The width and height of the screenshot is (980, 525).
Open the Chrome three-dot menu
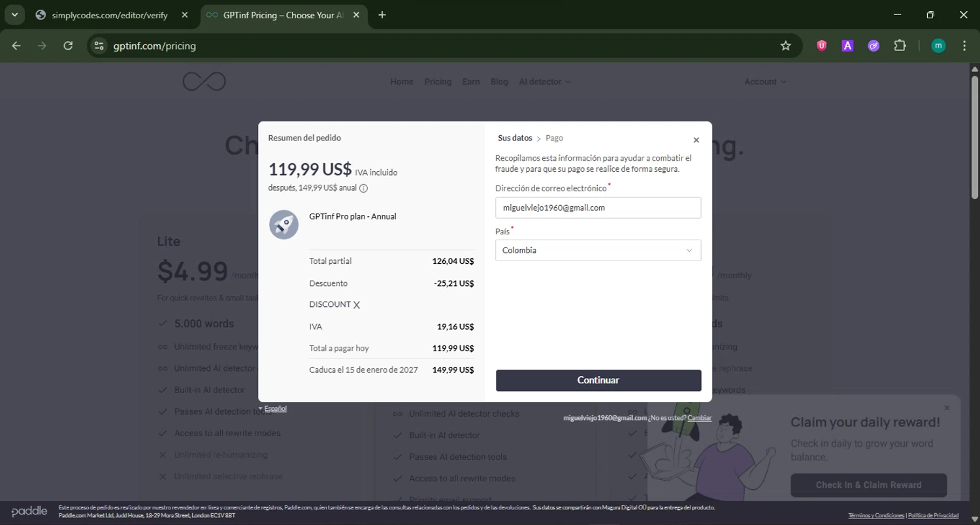(964, 46)
